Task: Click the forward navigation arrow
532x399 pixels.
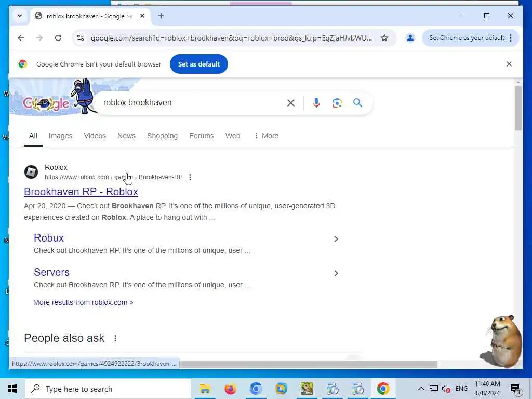Action: pyautogui.click(x=39, y=38)
